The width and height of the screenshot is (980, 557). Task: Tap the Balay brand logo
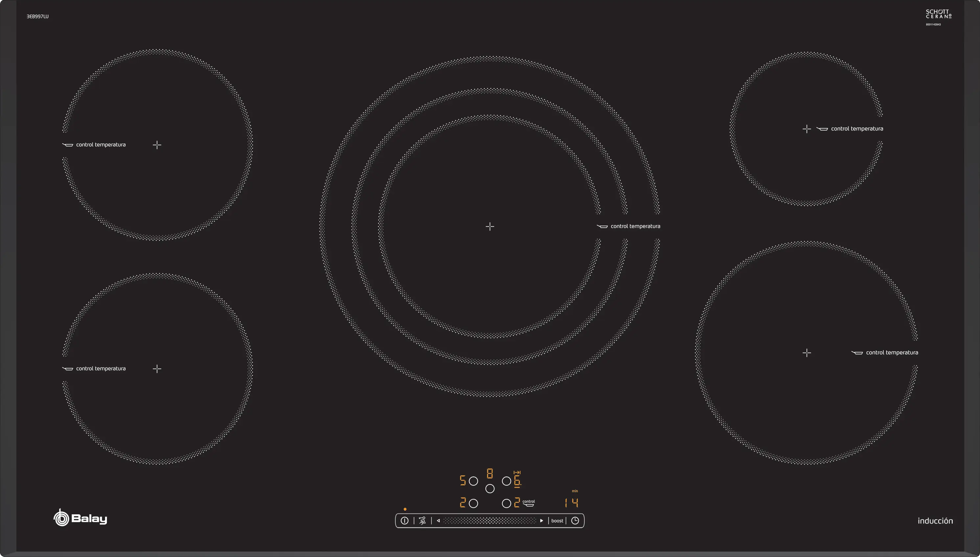(x=81, y=518)
